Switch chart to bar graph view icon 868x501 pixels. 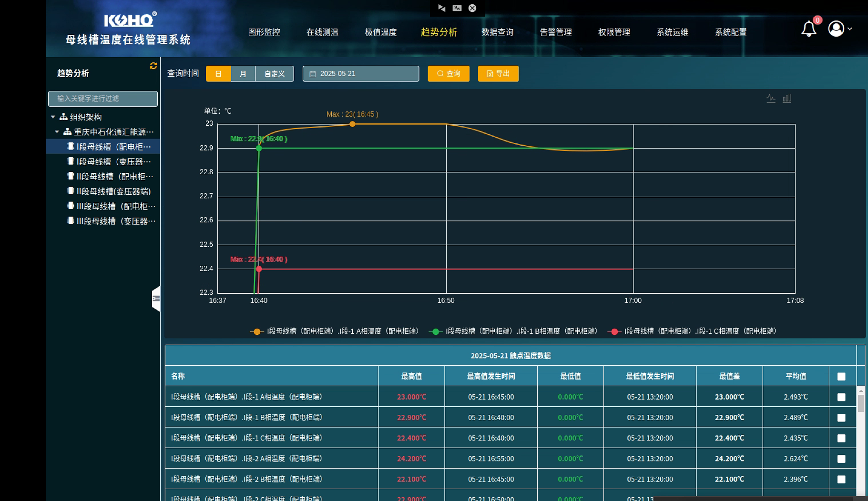coord(787,98)
